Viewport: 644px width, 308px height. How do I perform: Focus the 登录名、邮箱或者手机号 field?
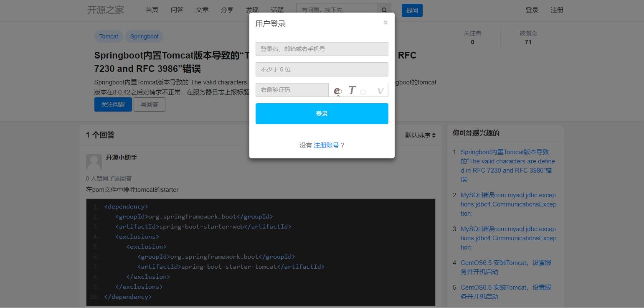pyautogui.click(x=322, y=49)
